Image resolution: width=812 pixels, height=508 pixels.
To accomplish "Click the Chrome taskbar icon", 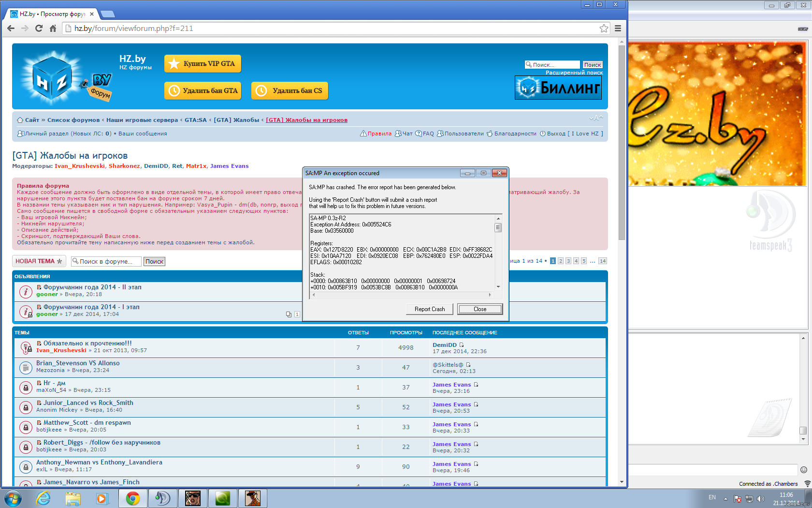I will click(133, 498).
